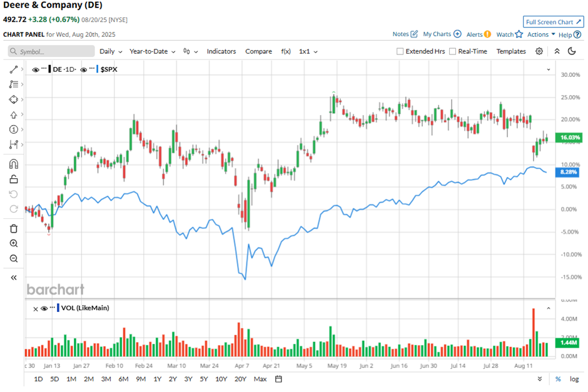The width and height of the screenshot is (588, 392).
Task: Open the Indicators menu
Action: tap(221, 51)
